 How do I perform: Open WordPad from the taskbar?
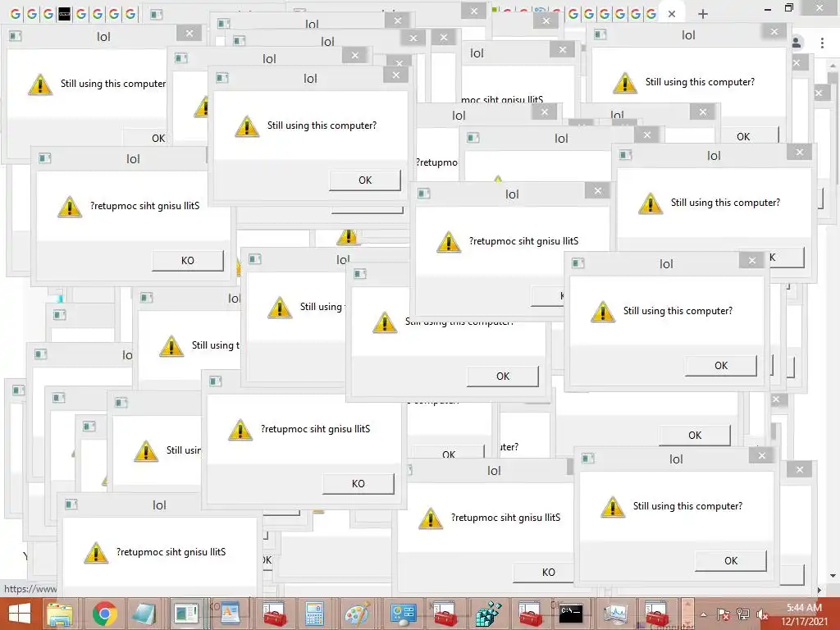click(x=231, y=614)
